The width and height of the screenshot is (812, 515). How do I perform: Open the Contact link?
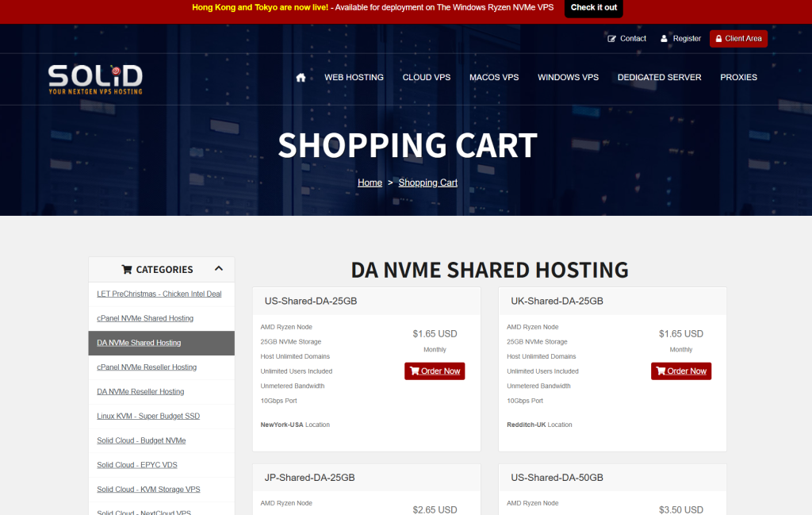pos(626,39)
